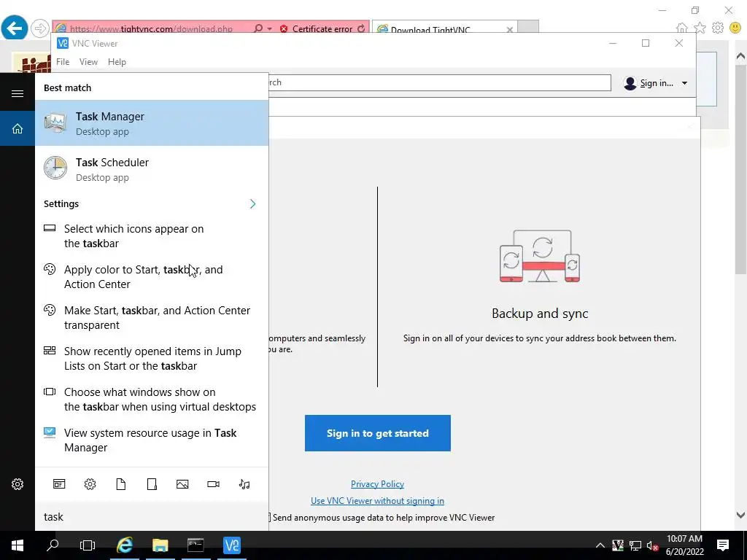Open Internet Explorer Favorites star
The width and height of the screenshot is (747, 560).
click(x=700, y=28)
